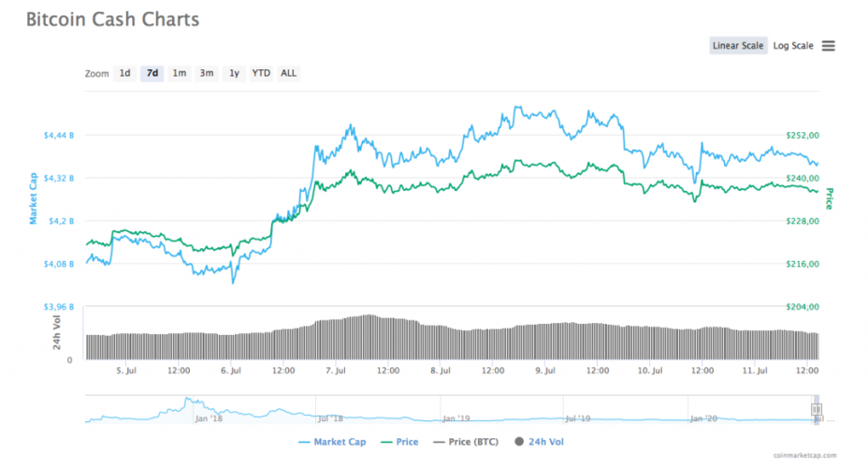The image size is (868, 468).
Task: Toggle Price (BTC) series in legend
Action: point(468,441)
